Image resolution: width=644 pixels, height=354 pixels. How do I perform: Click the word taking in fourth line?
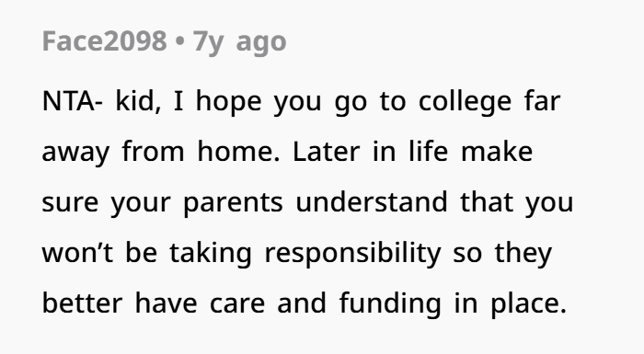pos(211,255)
